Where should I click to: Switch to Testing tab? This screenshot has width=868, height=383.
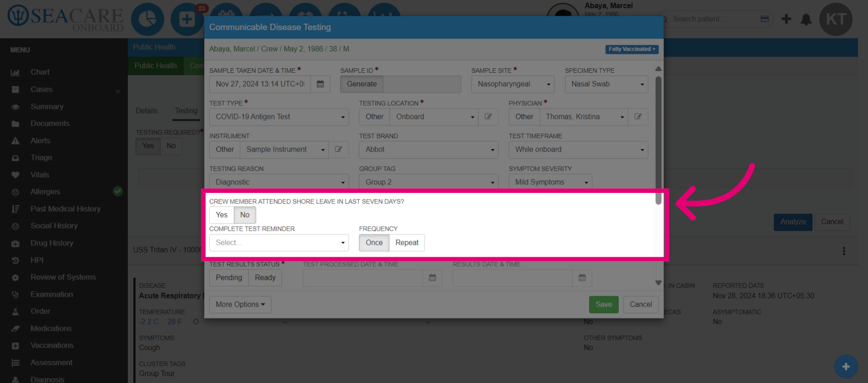186,111
